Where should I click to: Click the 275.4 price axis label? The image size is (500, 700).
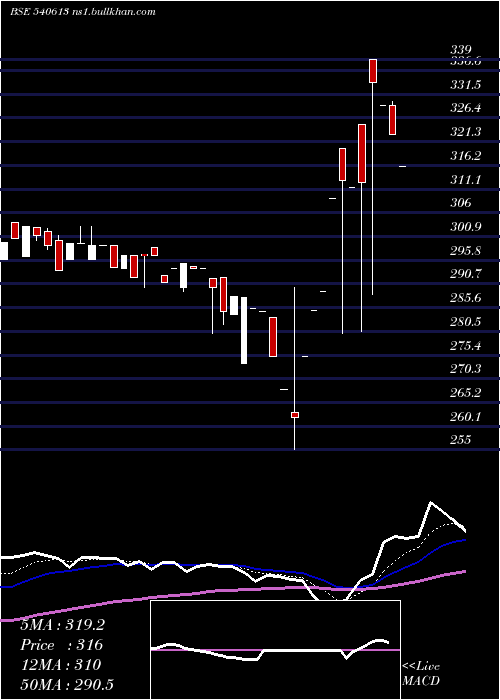pos(466,346)
